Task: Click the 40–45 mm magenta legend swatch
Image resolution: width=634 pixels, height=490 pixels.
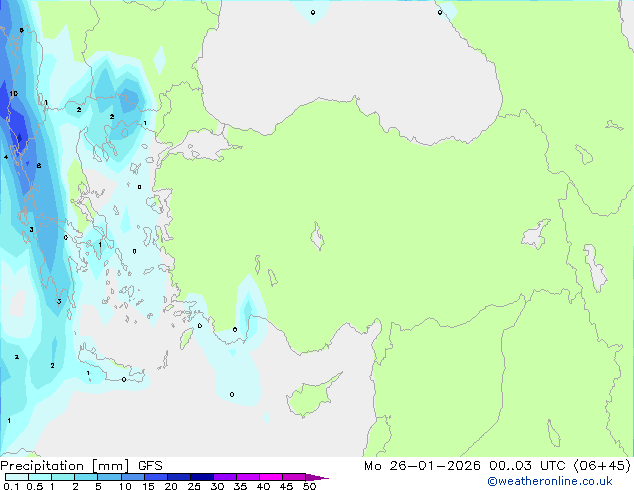Action: point(271,477)
